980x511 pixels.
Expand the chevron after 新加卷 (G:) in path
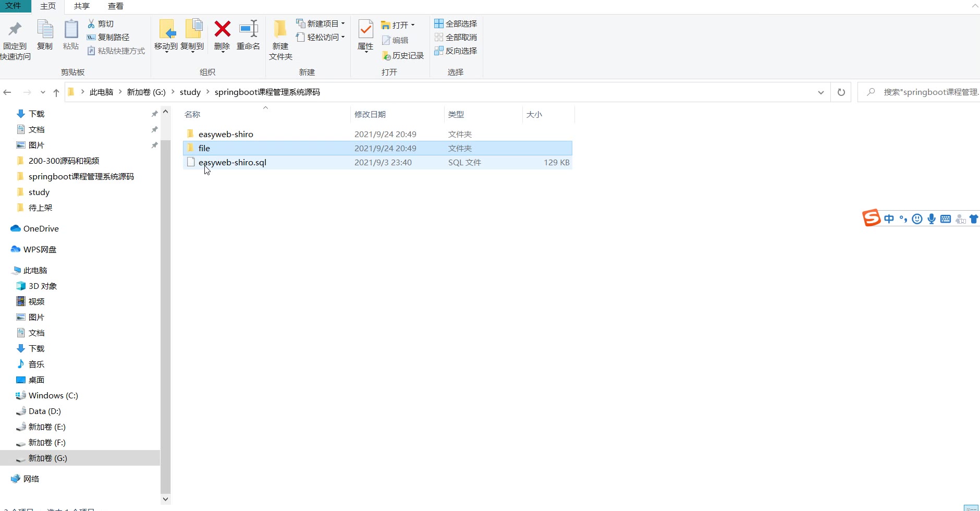[173, 92]
